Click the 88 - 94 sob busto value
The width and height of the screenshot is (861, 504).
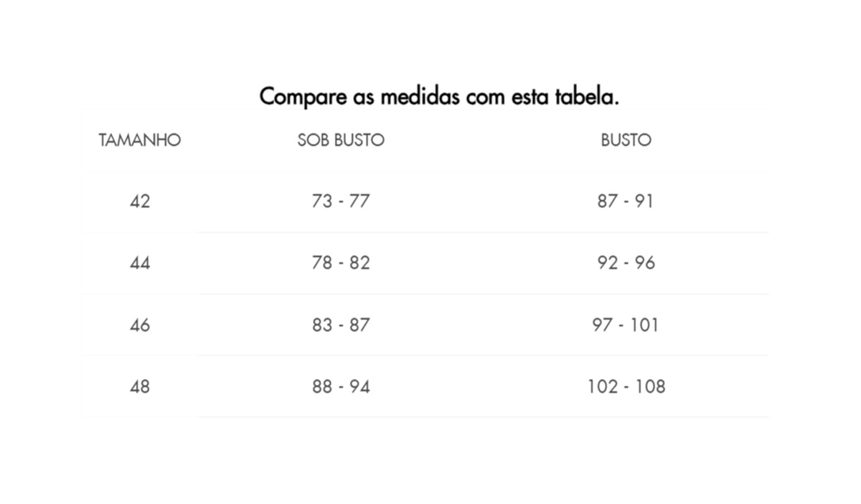pos(341,386)
